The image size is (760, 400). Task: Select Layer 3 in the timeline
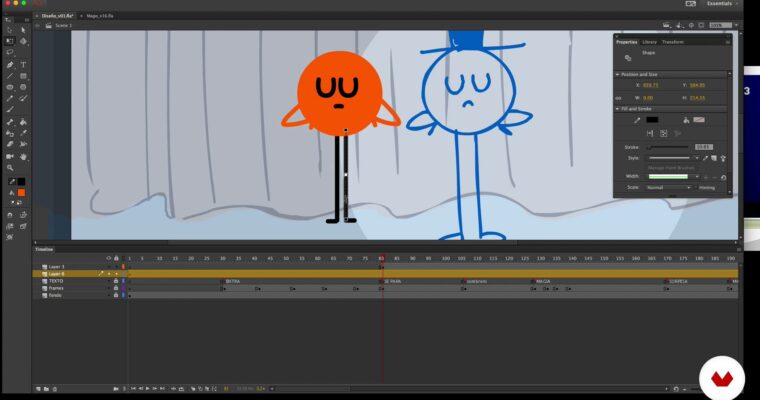(x=56, y=267)
